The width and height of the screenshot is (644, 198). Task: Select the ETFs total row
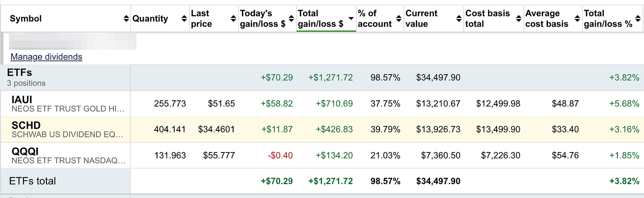[322, 181]
